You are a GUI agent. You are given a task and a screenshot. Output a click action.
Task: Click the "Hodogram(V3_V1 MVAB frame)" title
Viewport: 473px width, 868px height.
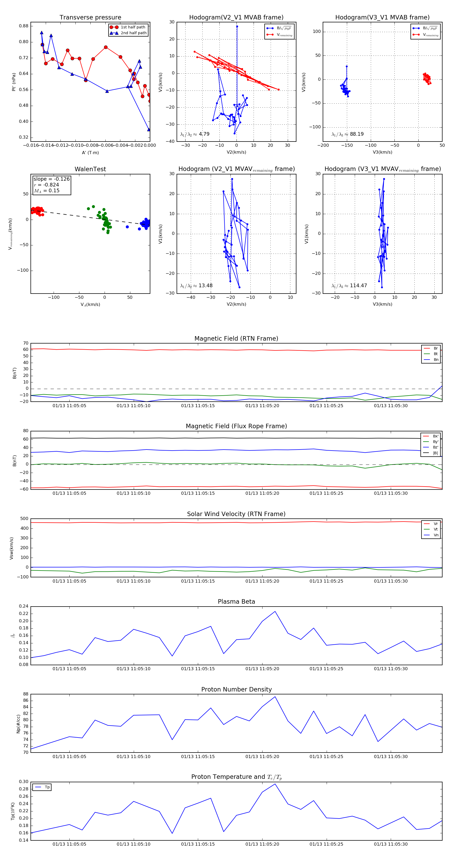pos(382,18)
